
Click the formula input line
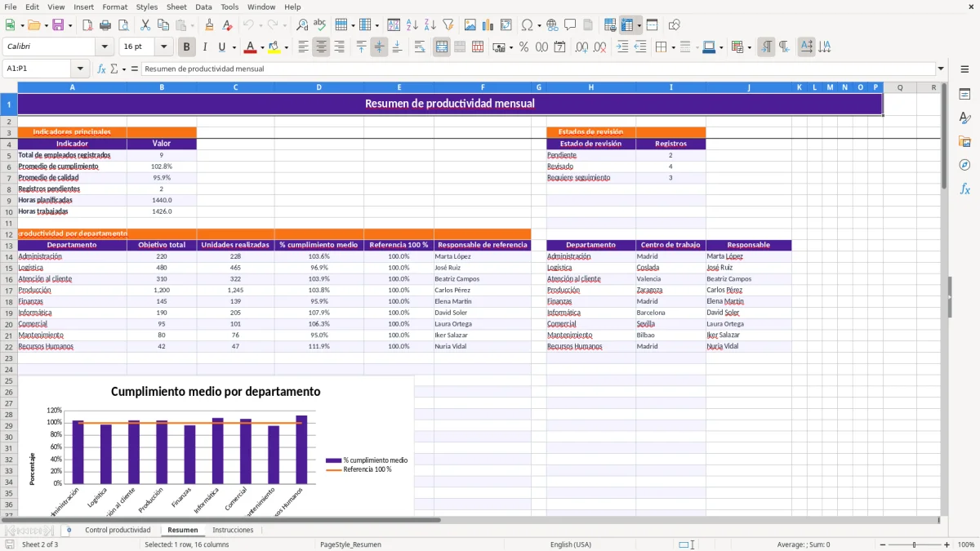coord(538,69)
